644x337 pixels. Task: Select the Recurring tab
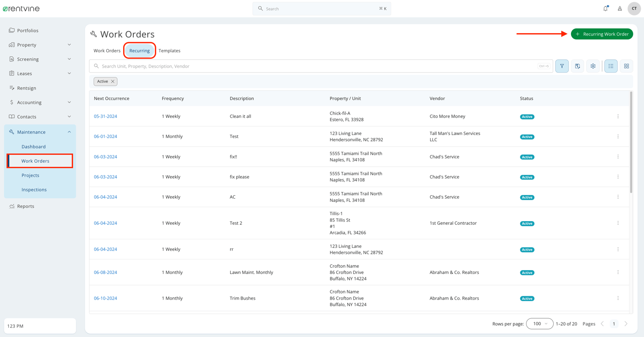point(139,50)
